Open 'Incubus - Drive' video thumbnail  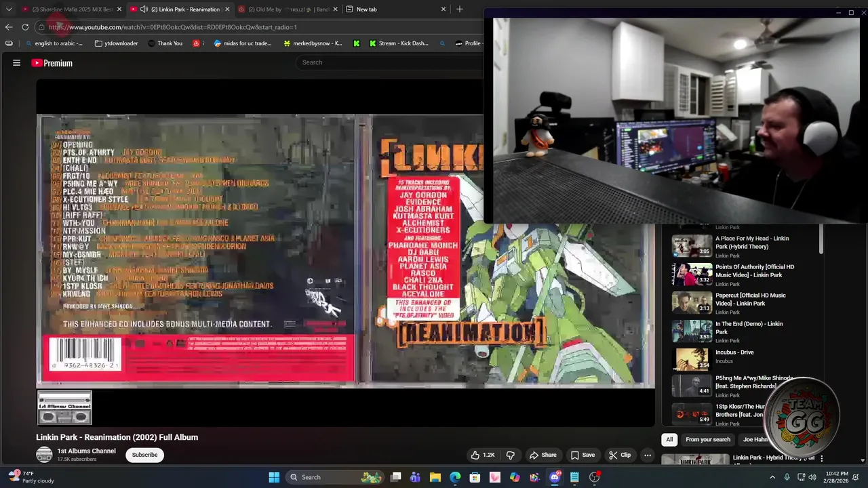point(692,359)
